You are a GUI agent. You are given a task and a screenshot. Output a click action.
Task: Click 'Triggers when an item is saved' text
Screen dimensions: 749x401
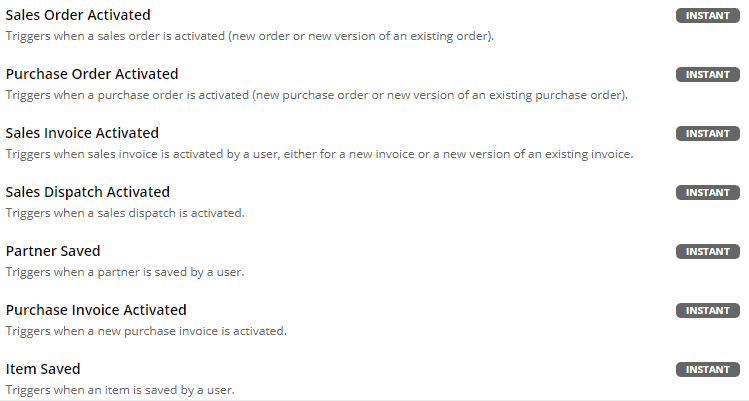point(120,390)
